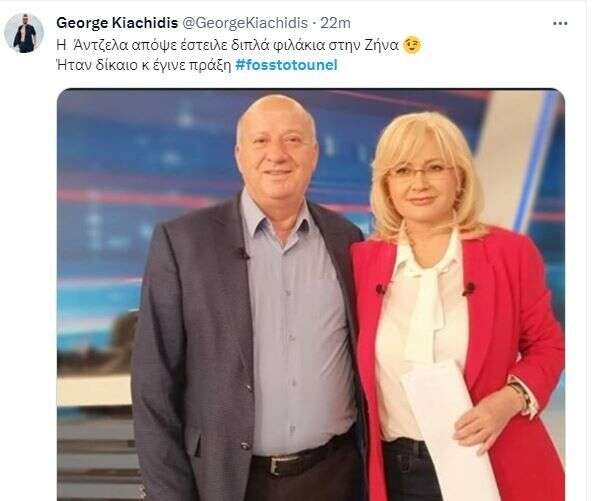
Task: Open the 22m timestamp link
Action: click(x=335, y=23)
